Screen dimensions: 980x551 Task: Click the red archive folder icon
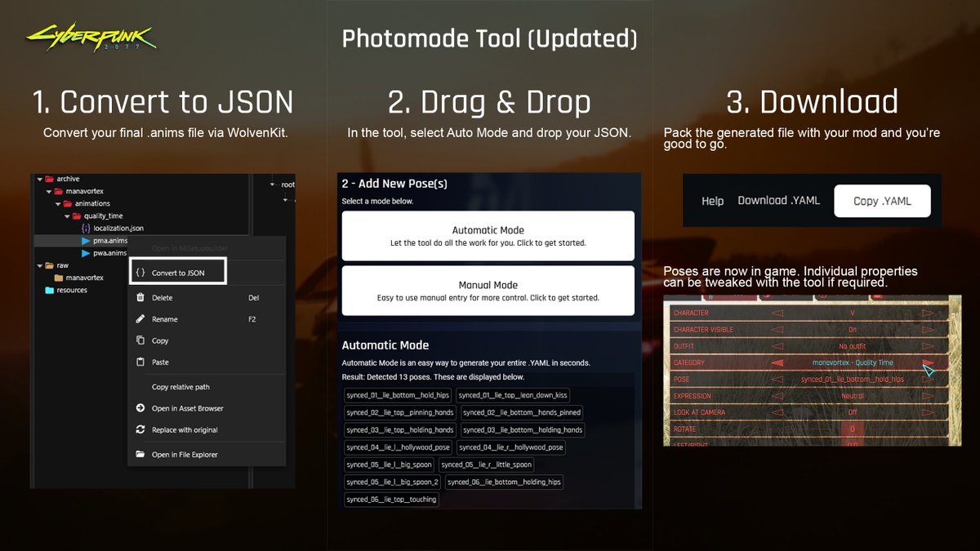pyautogui.click(x=49, y=179)
